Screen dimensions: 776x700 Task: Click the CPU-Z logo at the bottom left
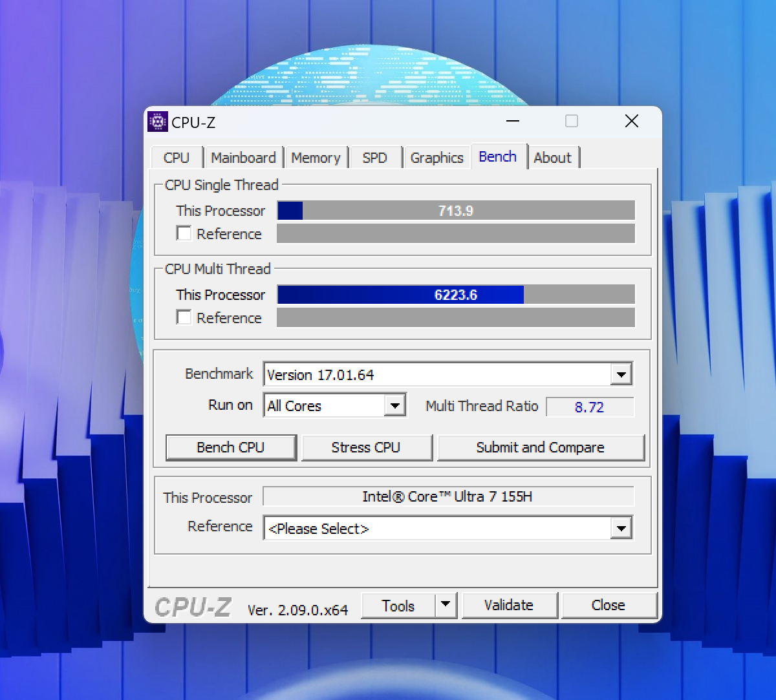193,607
